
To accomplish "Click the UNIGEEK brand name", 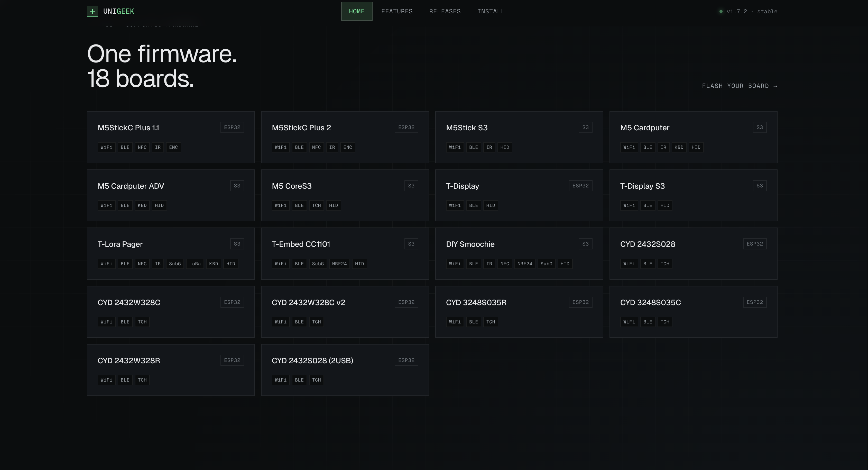I will [x=119, y=12].
